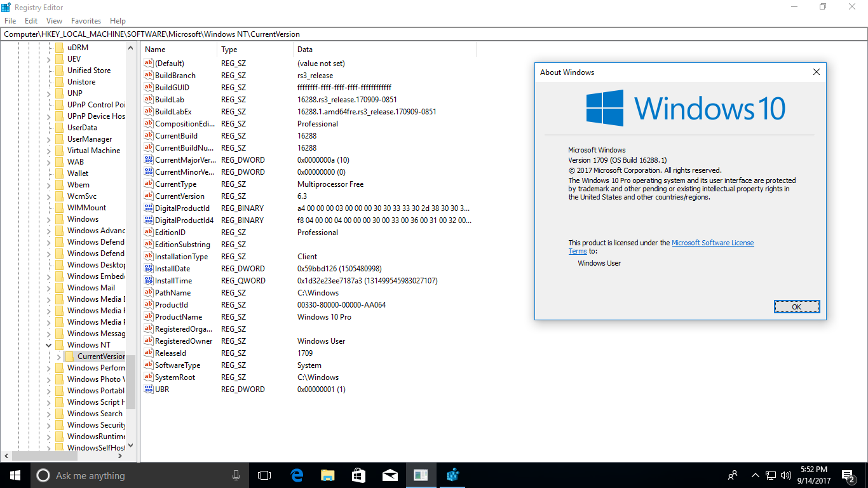Click the tree pane vertical scrollbar
868x488 pixels.
point(131,245)
